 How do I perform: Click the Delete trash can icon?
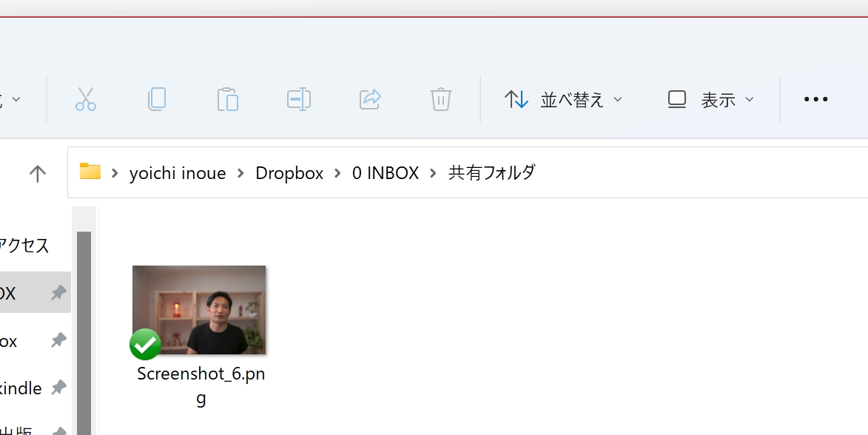point(441,99)
